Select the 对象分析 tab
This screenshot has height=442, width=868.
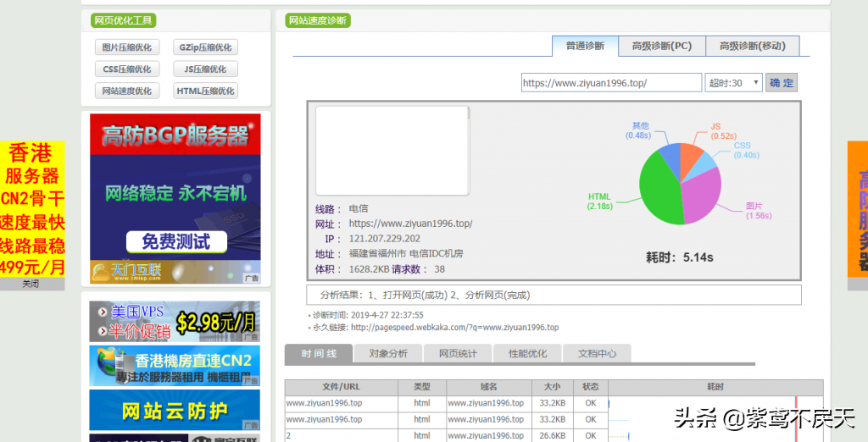click(x=388, y=353)
